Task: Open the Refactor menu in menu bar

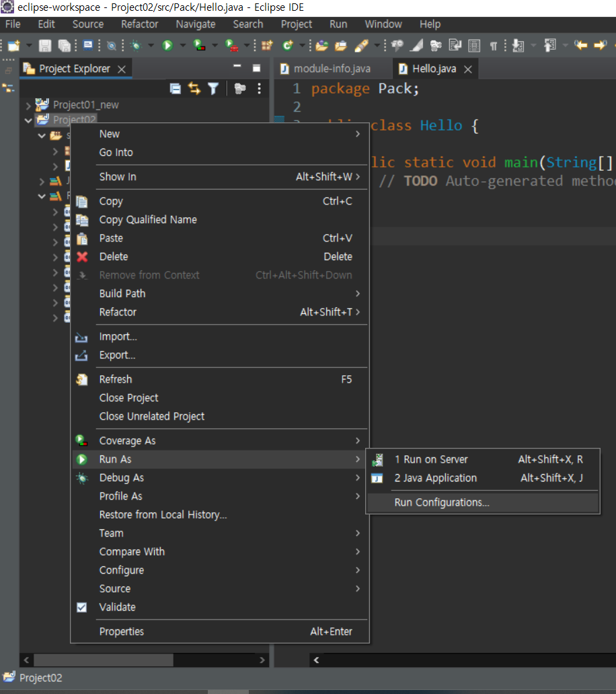Action: click(139, 24)
